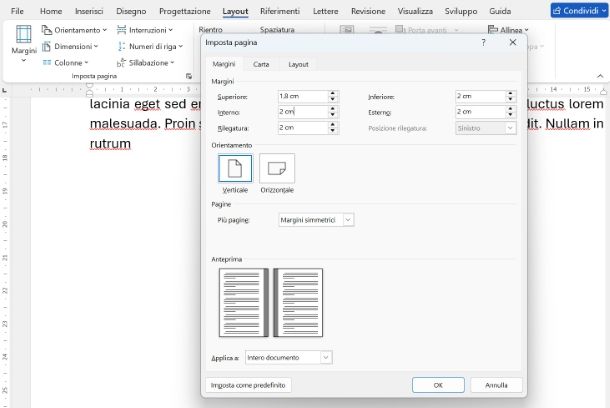
Task: Click the Annulla button
Action: [x=496, y=385]
